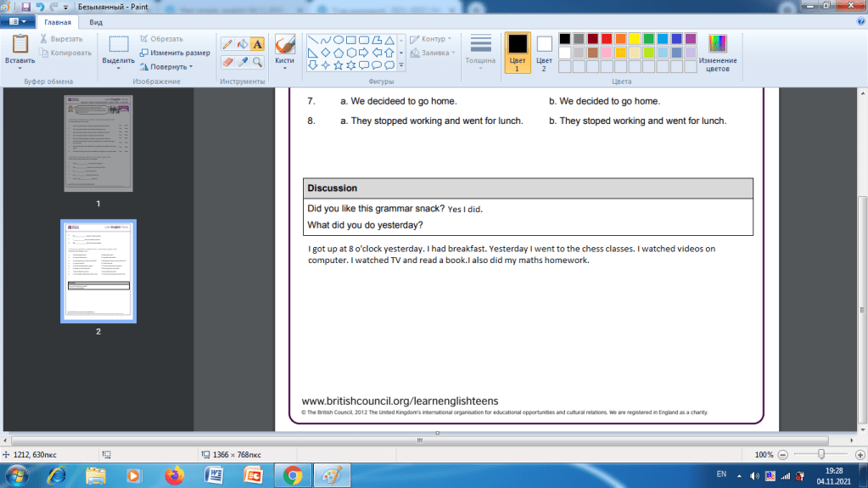The image size is (868, 488).
Task: Click the Изменить размер button
Action: (x=175, y=53)
